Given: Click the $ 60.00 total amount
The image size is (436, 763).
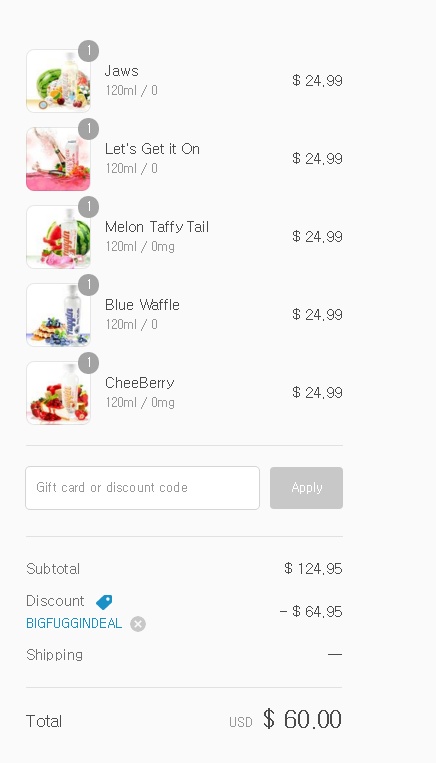Looking at the screenshot, I should pyautogui.click(x=302, y=720).
